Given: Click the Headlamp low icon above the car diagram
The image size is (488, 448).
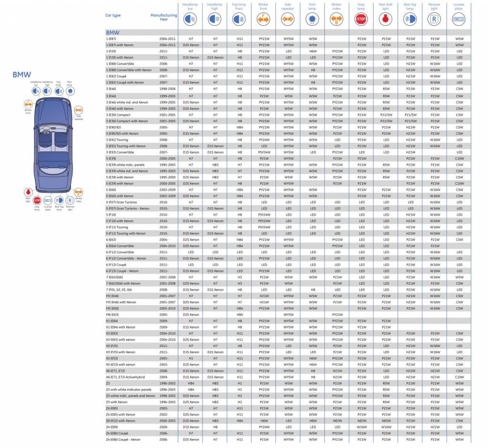Looking at the screenshot, I should tap(36, 91).
